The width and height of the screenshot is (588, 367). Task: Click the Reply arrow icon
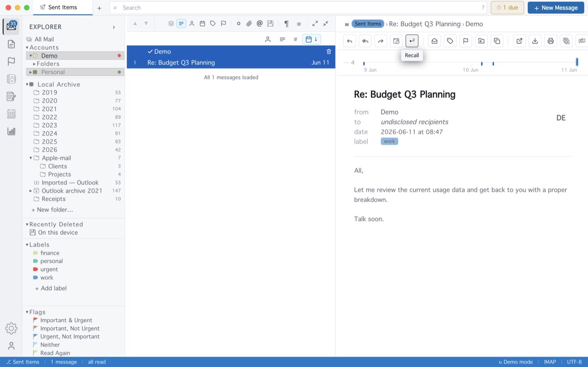tap(349, 41)
